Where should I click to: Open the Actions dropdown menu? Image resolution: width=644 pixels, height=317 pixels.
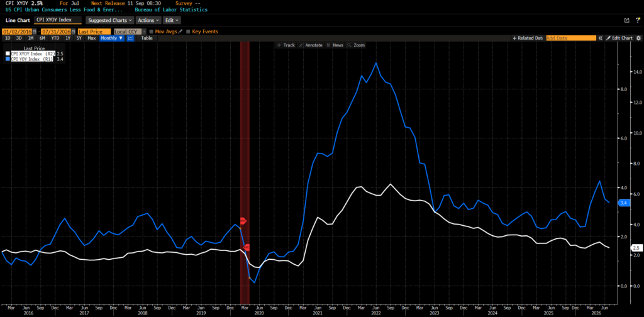148,20
